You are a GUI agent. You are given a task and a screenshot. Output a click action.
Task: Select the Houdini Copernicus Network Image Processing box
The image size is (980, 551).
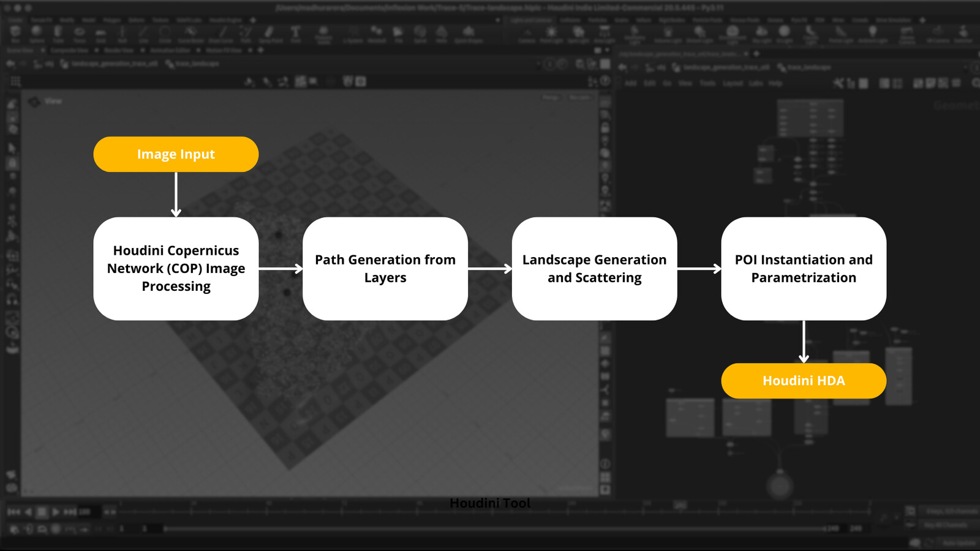point(176,268)
